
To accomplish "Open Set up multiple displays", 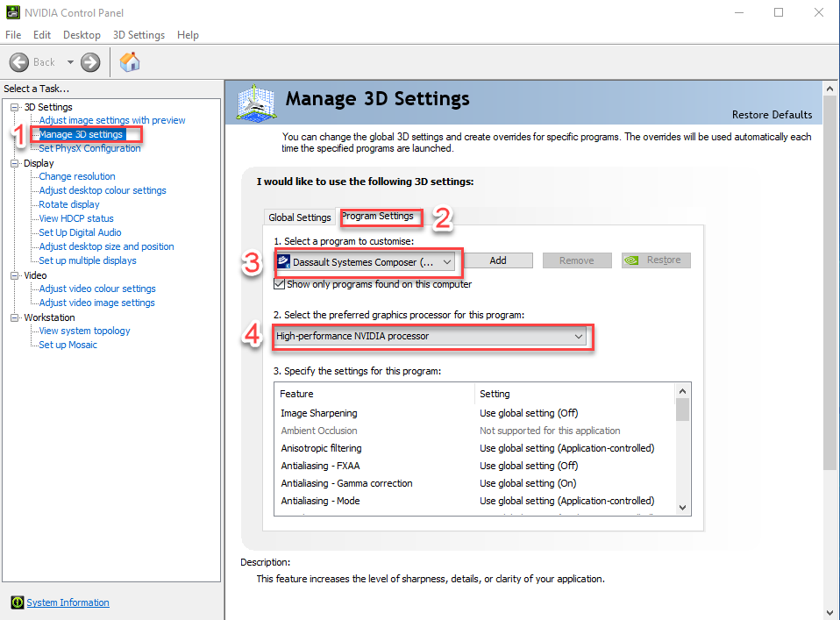I will click(88, 260).
